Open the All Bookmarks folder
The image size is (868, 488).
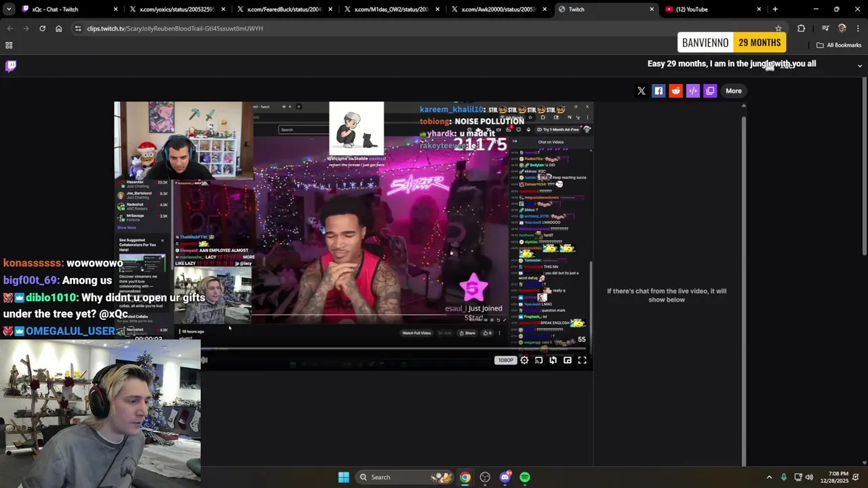[839, 45]
